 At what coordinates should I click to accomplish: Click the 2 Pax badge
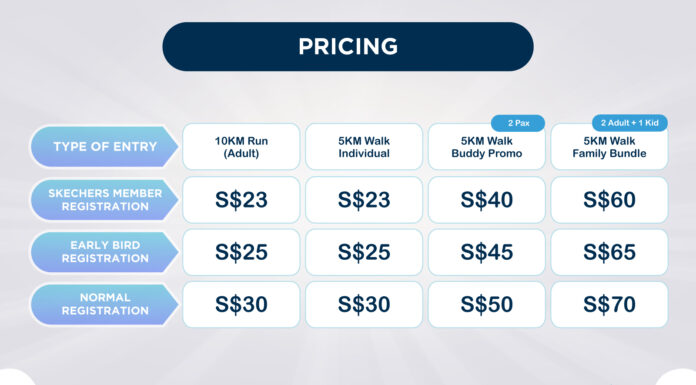pyautogui.click(x=518, y=123)
